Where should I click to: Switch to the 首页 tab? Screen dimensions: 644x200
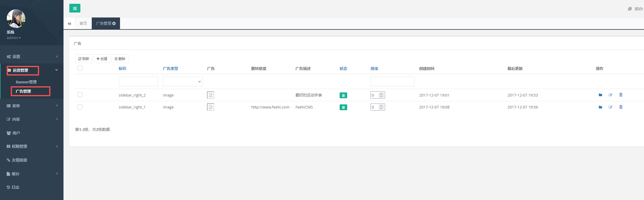(x=83, y=24)
